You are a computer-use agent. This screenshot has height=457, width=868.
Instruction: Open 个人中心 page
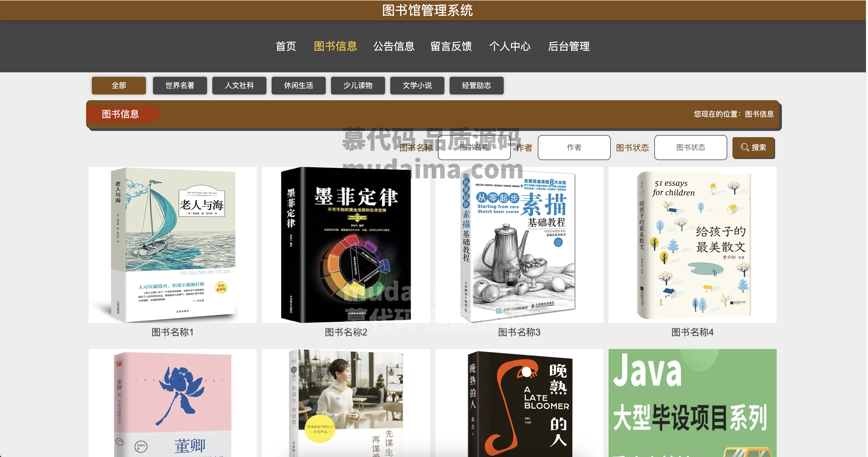click(x=510, y=46)
